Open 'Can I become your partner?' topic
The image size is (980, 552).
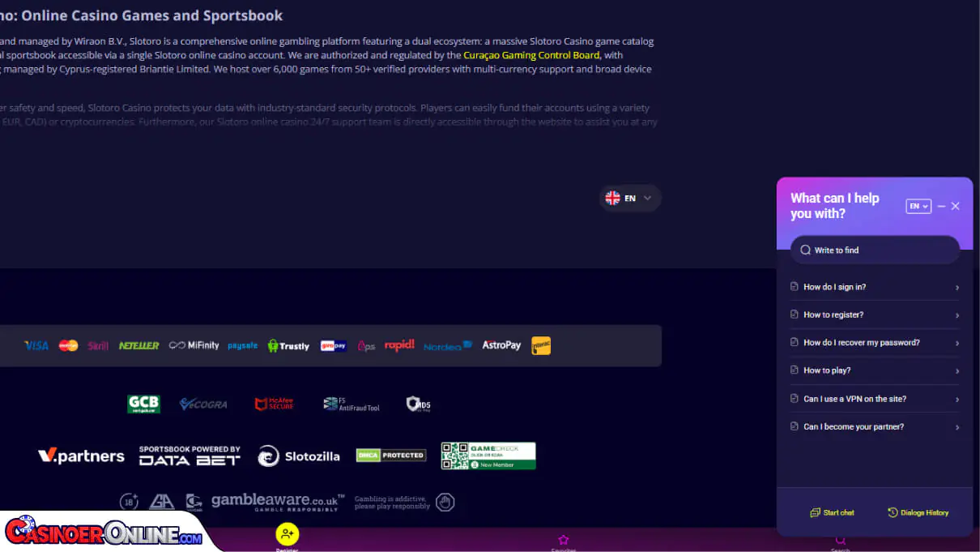coord(875,426)
